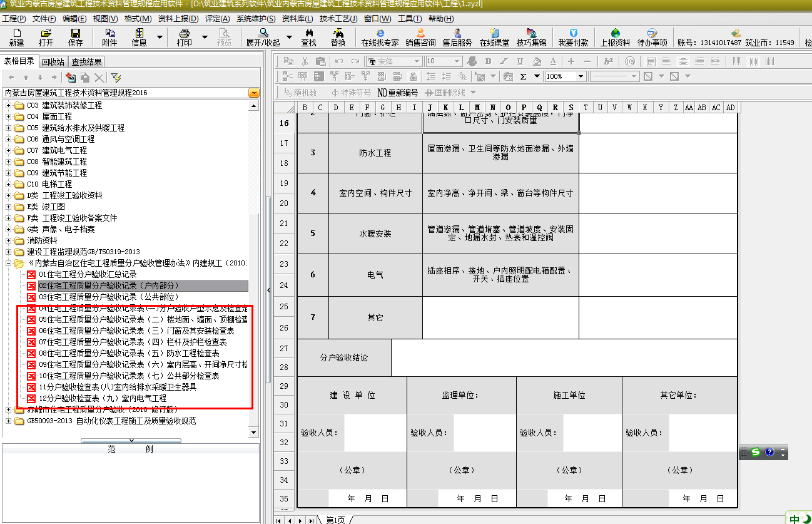Toggle bold formatting in the format toolbar

(489, 61)
